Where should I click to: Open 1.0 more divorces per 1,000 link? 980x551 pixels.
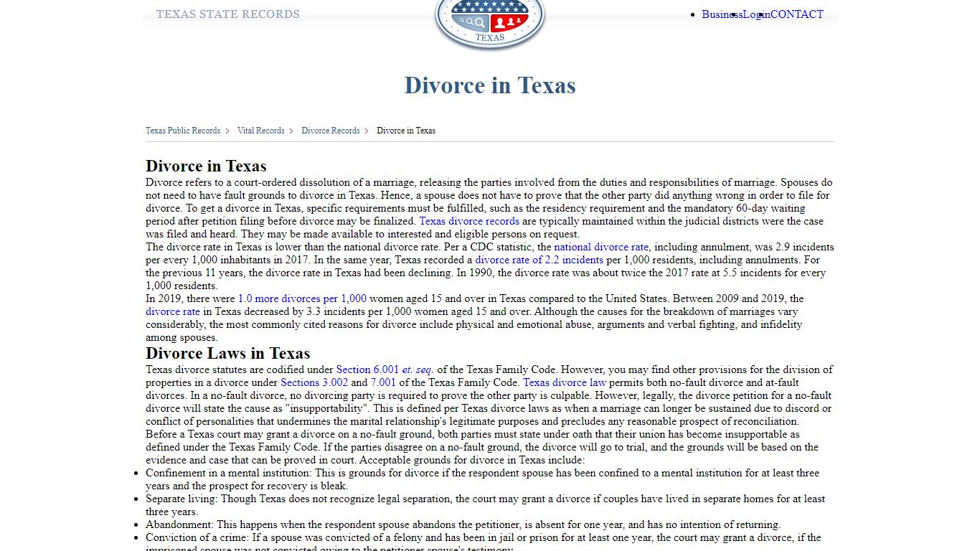[x=302, y=298]
